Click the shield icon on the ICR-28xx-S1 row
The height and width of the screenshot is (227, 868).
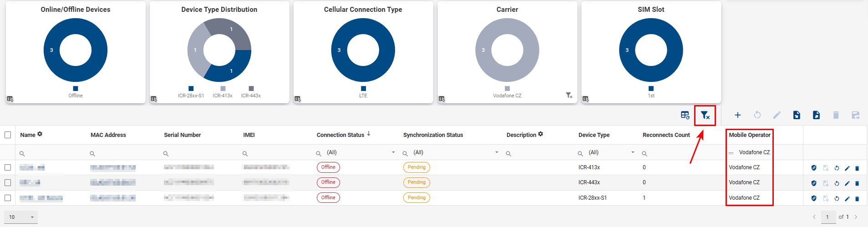pos(814,198)
